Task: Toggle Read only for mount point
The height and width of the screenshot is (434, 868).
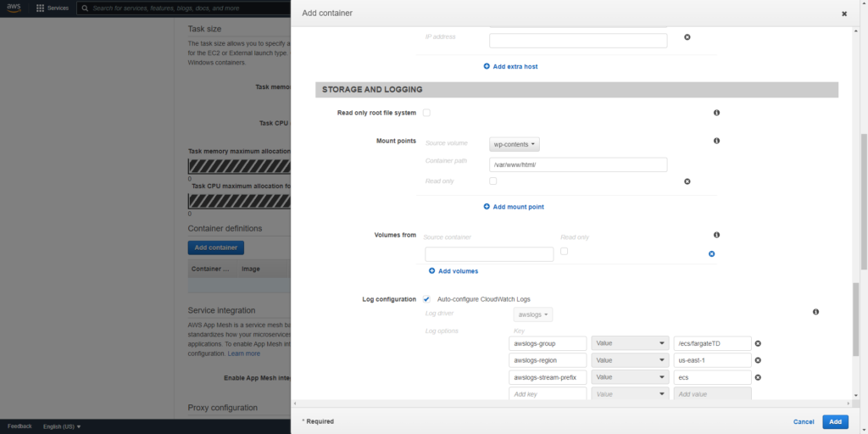Action: point(493,181)
